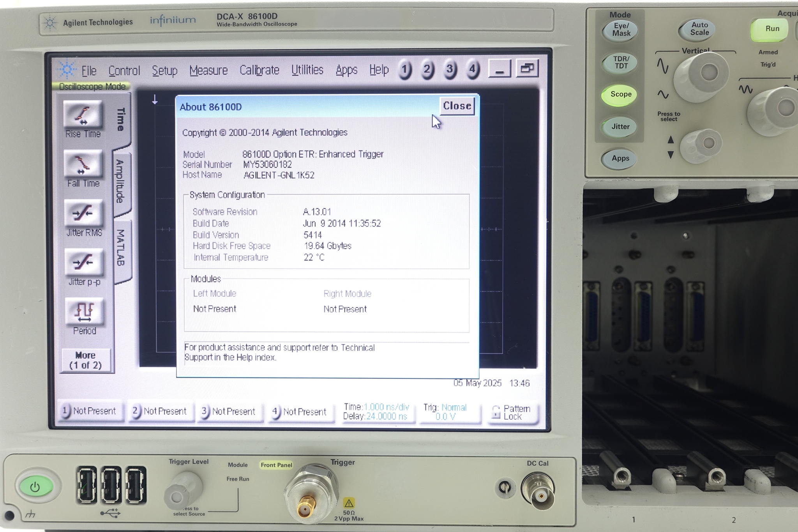The height and width of the screenshot is (532, 798).
Task: Click channel 3 round toolbar button
Action: (x=450, y=70)
